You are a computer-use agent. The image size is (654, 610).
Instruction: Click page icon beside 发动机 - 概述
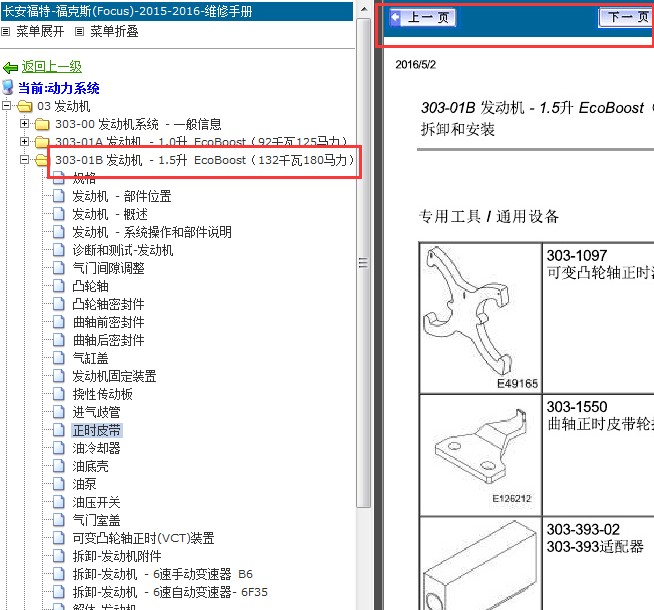click(x=59, y=214)
